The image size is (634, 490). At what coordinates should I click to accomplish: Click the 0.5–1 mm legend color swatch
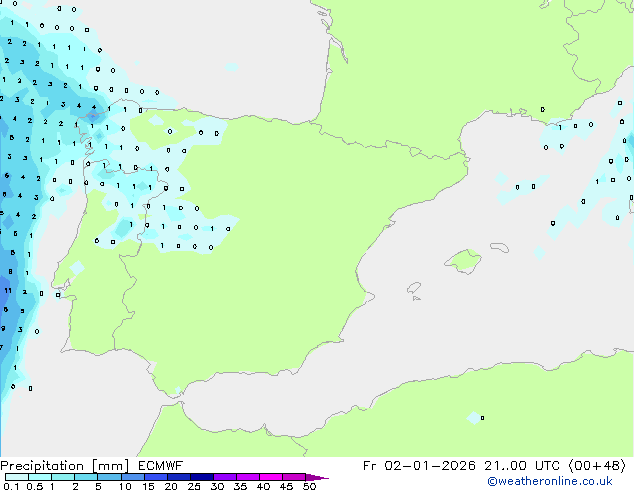pyautogui.click(x=40, y=477)
